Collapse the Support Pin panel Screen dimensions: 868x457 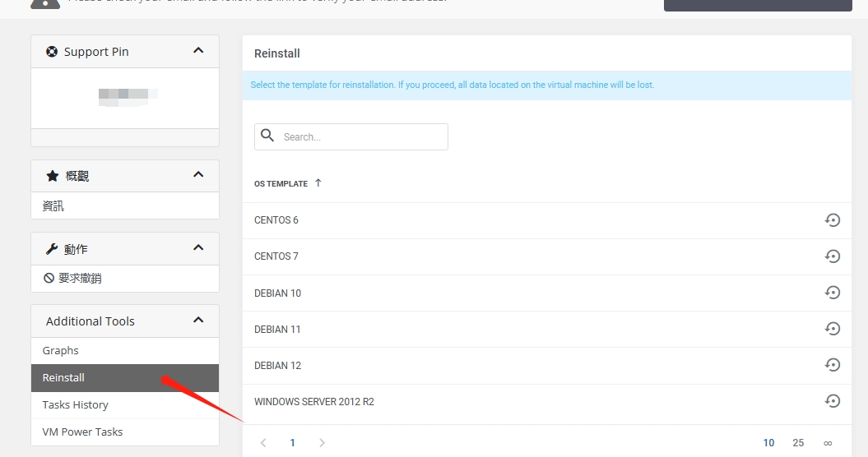(x=197, y=51)
